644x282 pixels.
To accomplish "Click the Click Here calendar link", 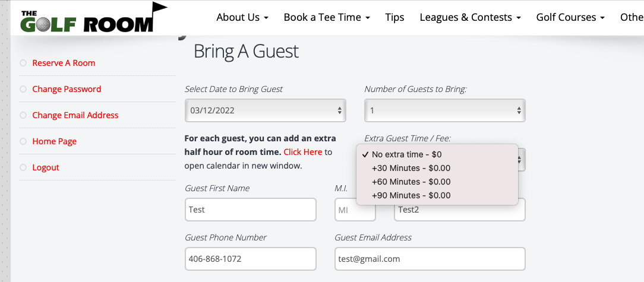I will click(303, 152).
